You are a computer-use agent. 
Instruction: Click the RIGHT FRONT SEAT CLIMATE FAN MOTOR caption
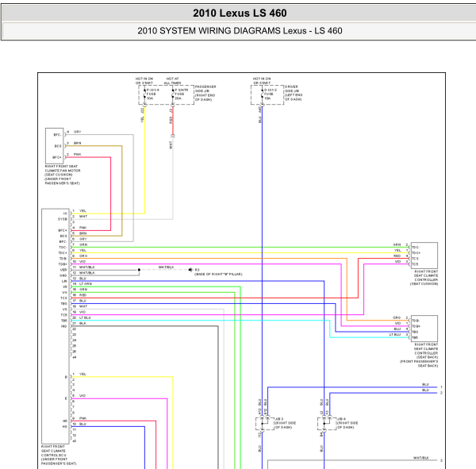[x=63, y=175]
